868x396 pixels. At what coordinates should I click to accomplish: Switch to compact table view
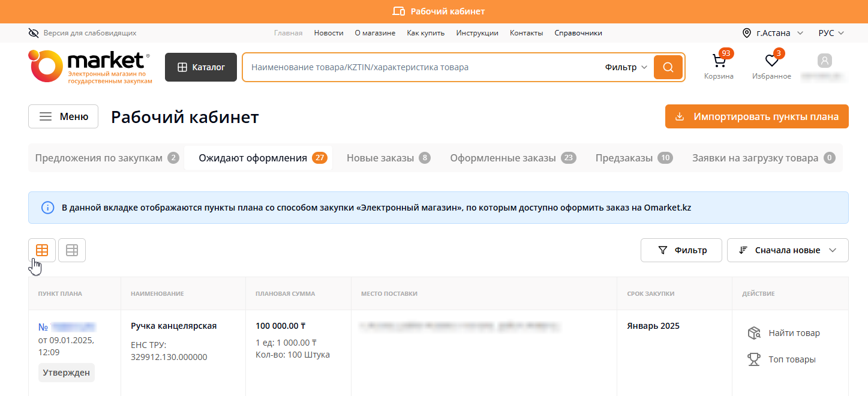(x=72, y=250)
